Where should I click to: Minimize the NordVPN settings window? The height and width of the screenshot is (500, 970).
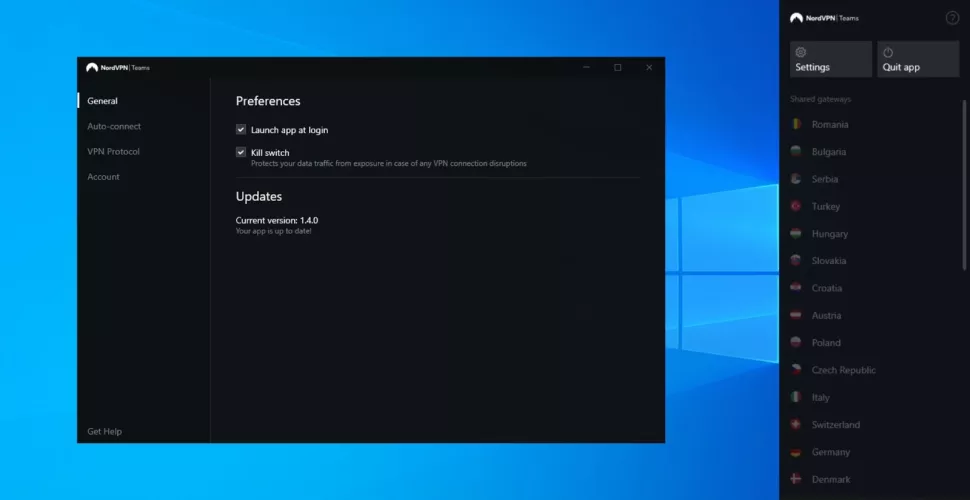pyautogui.click(x=586, y=67)
